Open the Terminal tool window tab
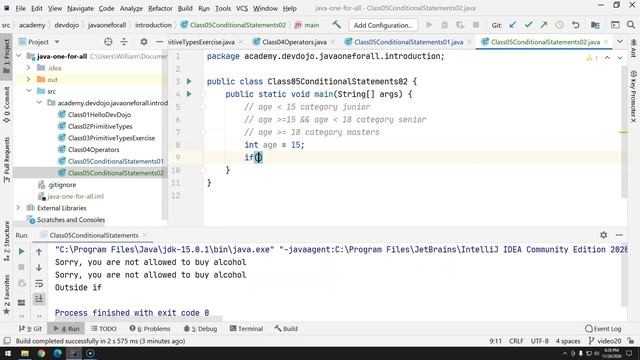Image resolution: width=640 pixels, height=360 pixels. coord(246,329)
